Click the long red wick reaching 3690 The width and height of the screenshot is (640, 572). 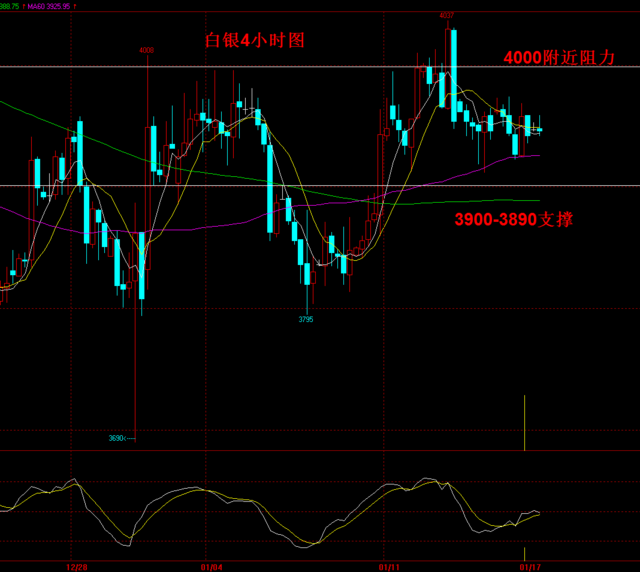coord(135,380)
